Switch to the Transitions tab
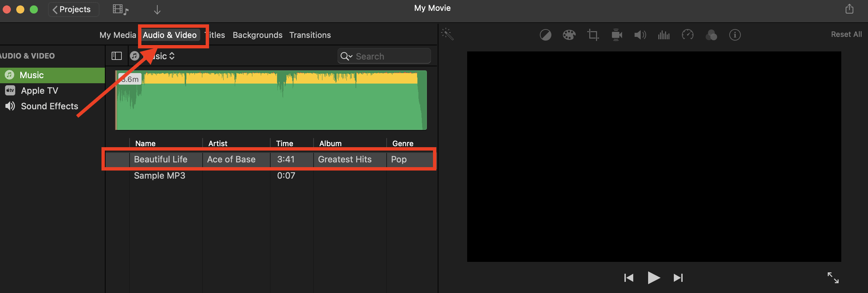 pos(310,35)
